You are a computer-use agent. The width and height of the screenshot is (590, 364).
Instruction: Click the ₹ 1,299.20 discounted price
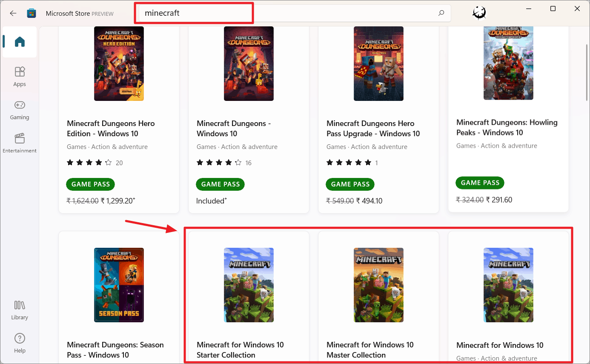point(118,201)
